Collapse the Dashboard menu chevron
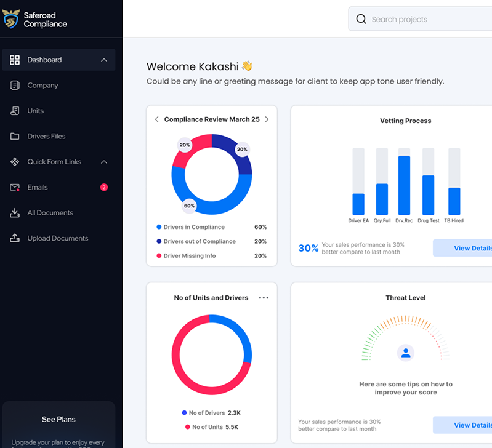The image size is (492, 448). pyautogui.click(x=104, y=60)
